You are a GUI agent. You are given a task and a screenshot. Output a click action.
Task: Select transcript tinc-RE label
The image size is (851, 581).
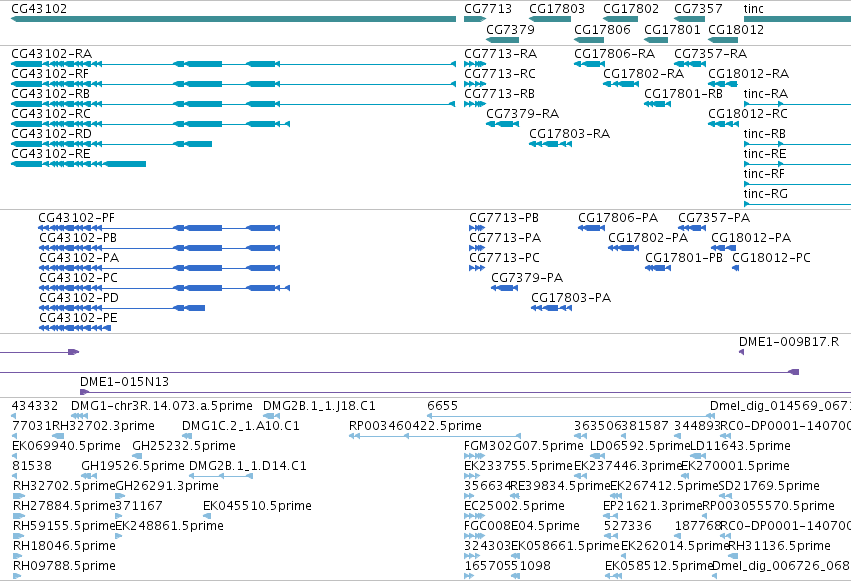tap(765, 154)
